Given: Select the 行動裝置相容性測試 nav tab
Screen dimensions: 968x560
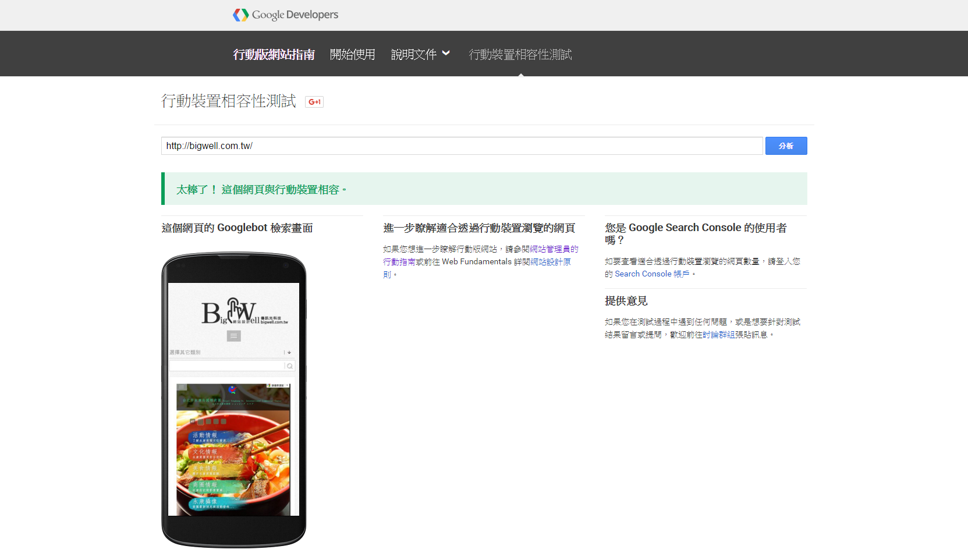Looking at the screenshot, I should 520,54.
